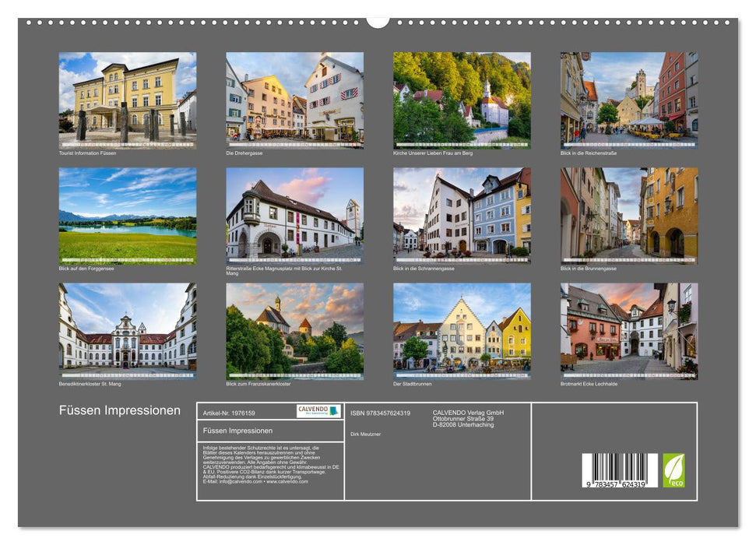The width and height of the screenshot is (756, 545).
Task: Click the website www.calvendo.com
Action: click(288, 483)
